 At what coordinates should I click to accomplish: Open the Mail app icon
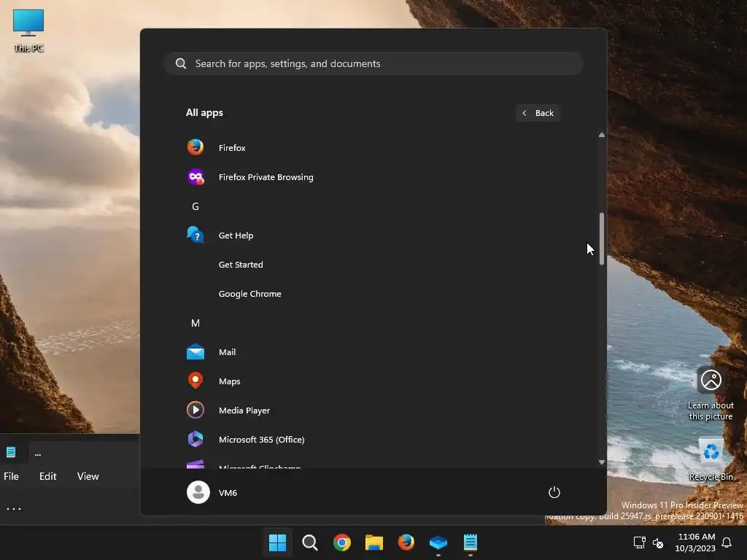(x=196, y=352)
